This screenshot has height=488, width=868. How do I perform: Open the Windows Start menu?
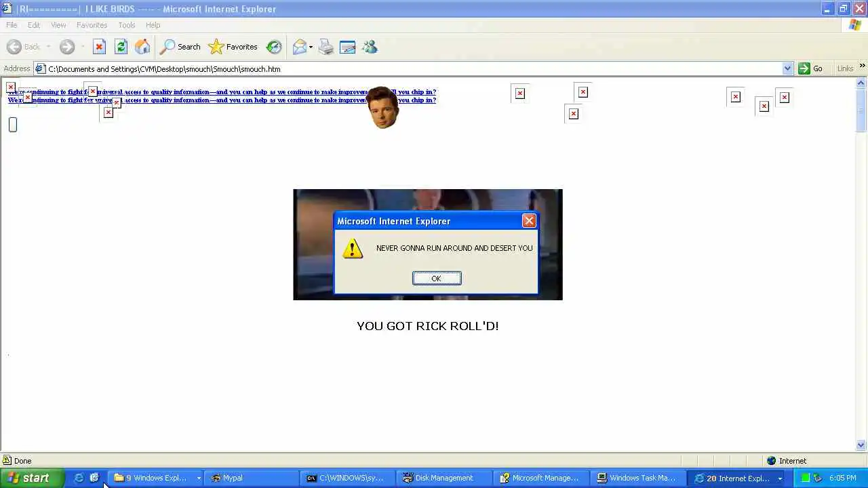[x=32, y=478]
